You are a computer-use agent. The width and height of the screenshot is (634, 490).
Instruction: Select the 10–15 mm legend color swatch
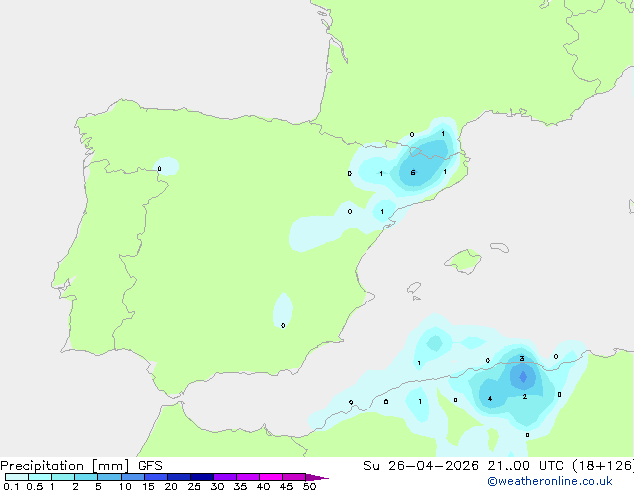coord(133,477)
